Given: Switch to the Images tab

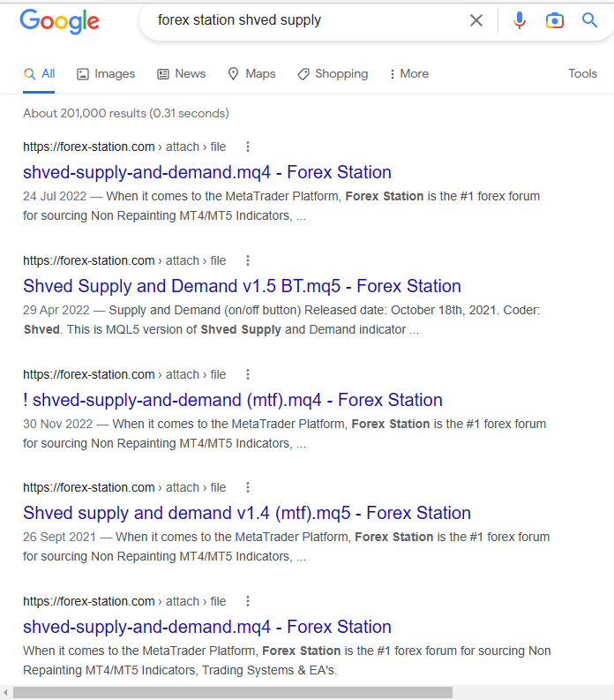Looking at the screenshot, I should [106, 74].
